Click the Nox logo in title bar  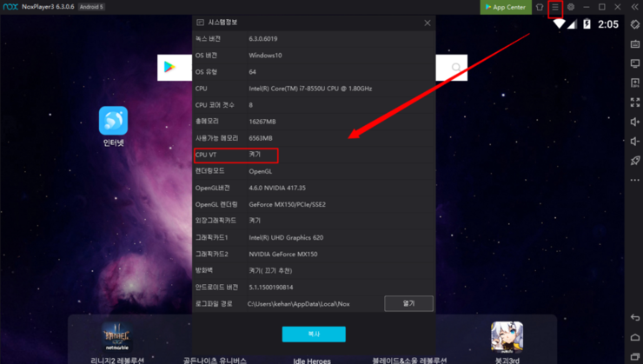click(10, 7)
